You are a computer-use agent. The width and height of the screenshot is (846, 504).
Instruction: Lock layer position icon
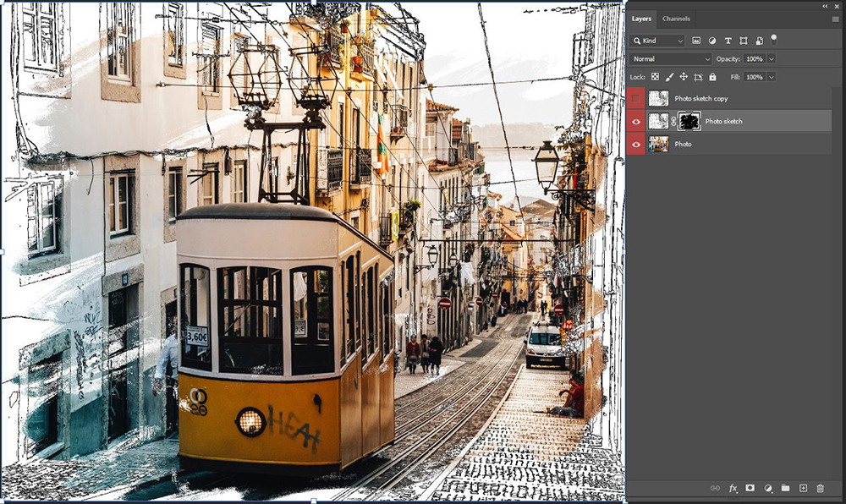(684, 77)
